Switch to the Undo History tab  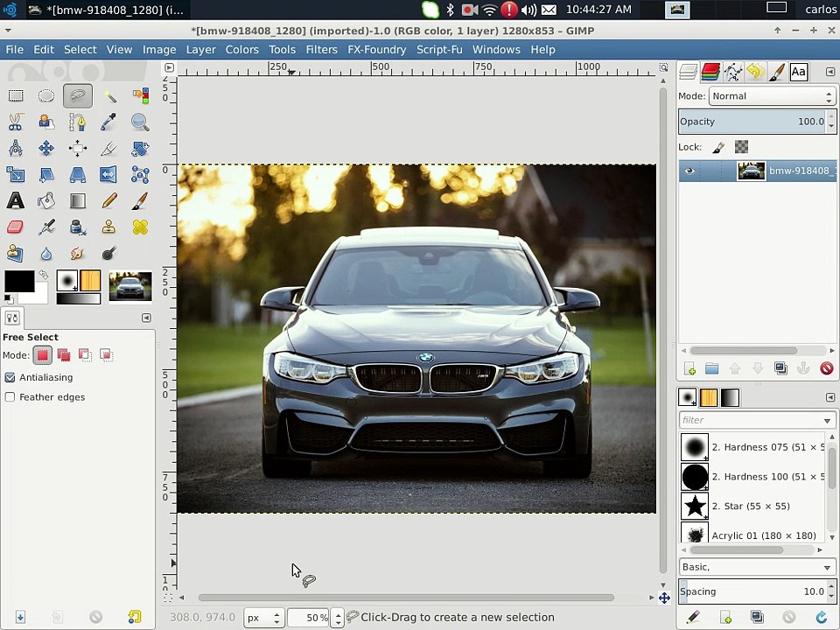coord(755,72)
